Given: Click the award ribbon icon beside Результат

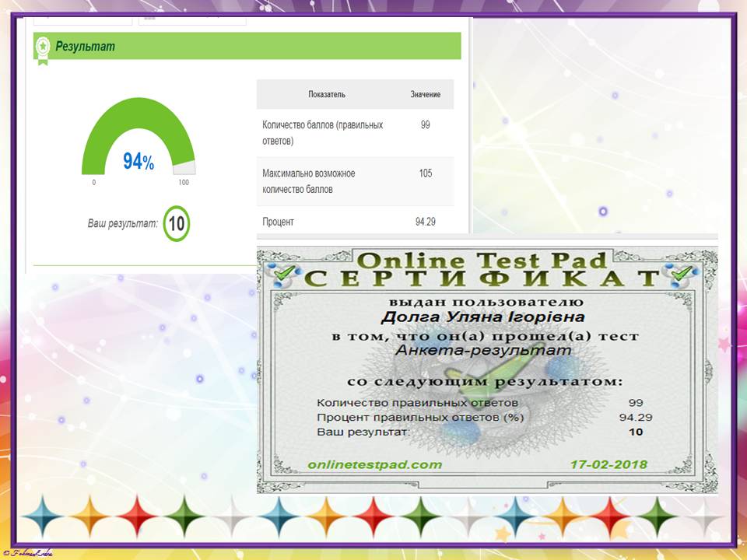Looking at the screenshot, I should [43, 51].
